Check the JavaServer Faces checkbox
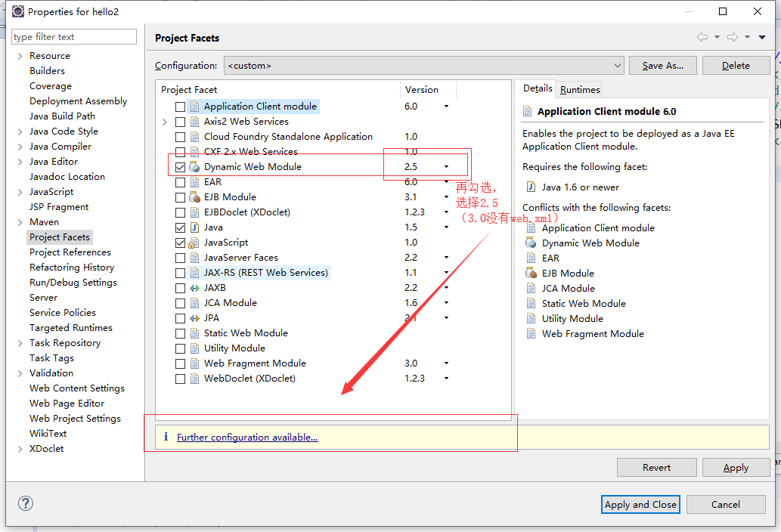 tap(180, 258)
